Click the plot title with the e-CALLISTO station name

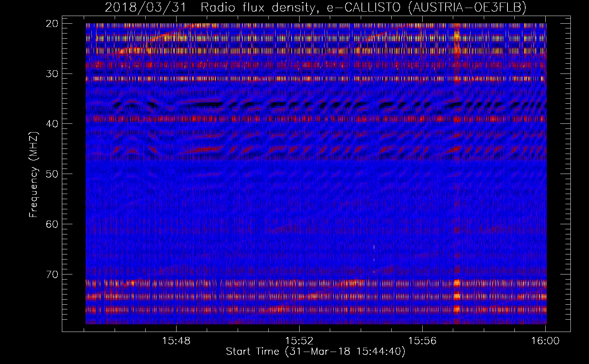[x=315, y=7]
